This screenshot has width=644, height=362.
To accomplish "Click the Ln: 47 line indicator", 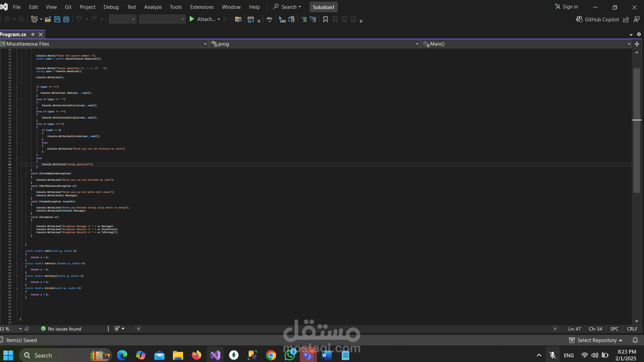I will [574, 329].
